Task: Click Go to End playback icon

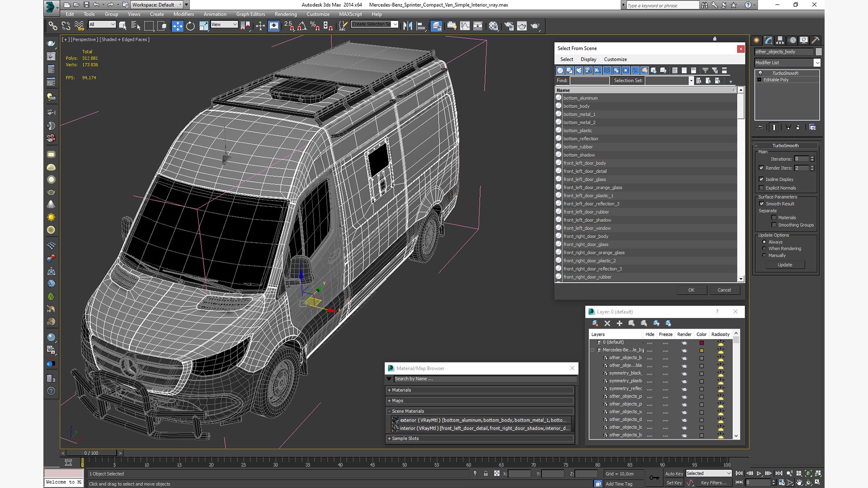Action: (778, 473)
